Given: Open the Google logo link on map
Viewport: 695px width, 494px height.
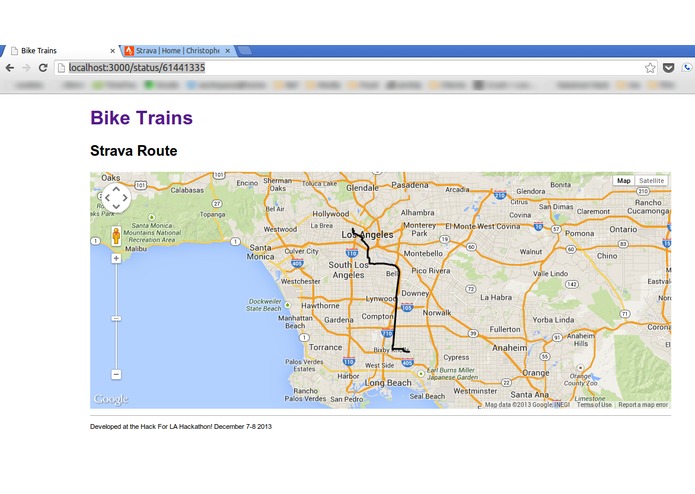Looking at the screenshot, I should tap(111, 399).
